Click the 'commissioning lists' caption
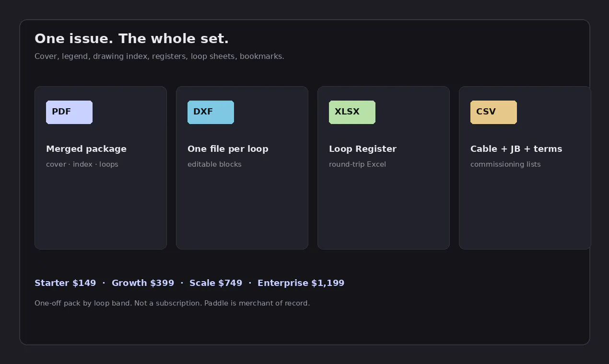The height and width of the screenshot is (364, 609). [x=505, y=164]
